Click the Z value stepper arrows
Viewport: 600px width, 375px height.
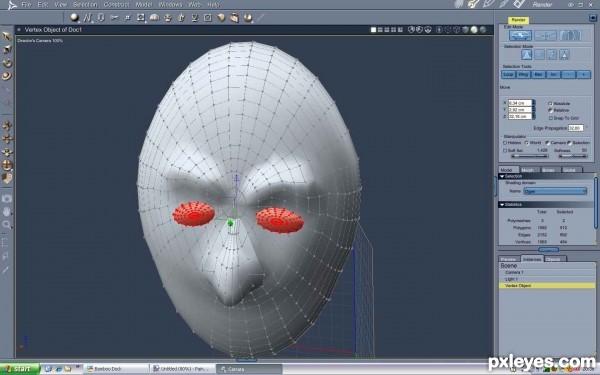tap(534, 116)
